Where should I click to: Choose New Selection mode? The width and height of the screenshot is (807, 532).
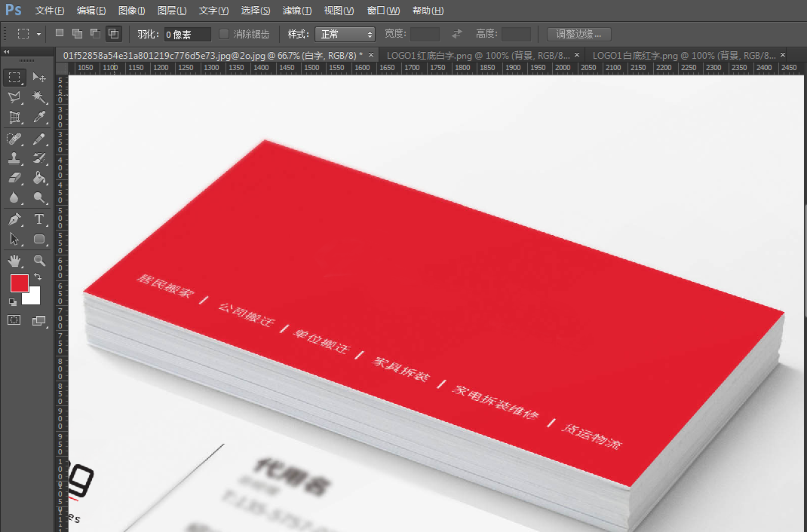(60, 33)
